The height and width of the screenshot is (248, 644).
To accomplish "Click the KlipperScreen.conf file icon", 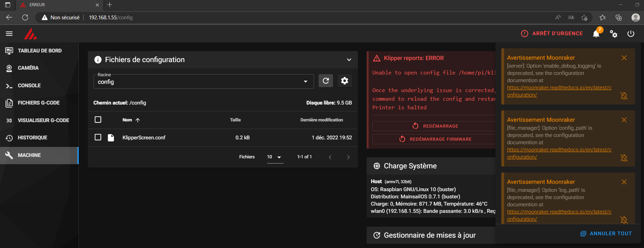I will 111,138.
